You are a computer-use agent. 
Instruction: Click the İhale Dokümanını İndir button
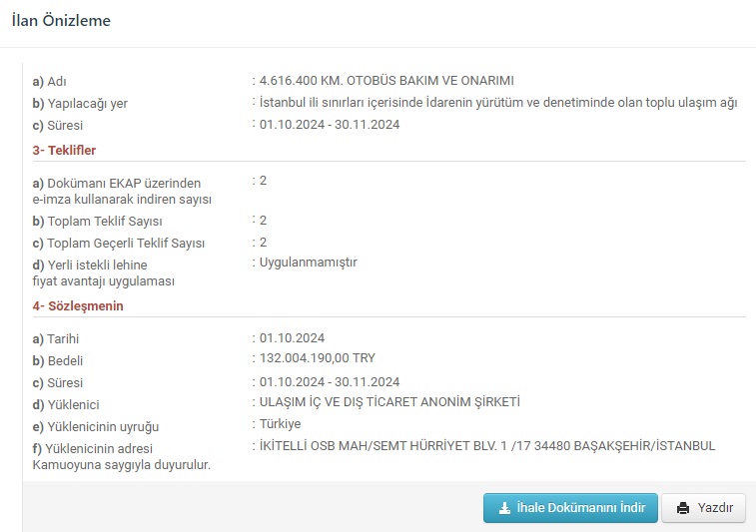point(570,508)
